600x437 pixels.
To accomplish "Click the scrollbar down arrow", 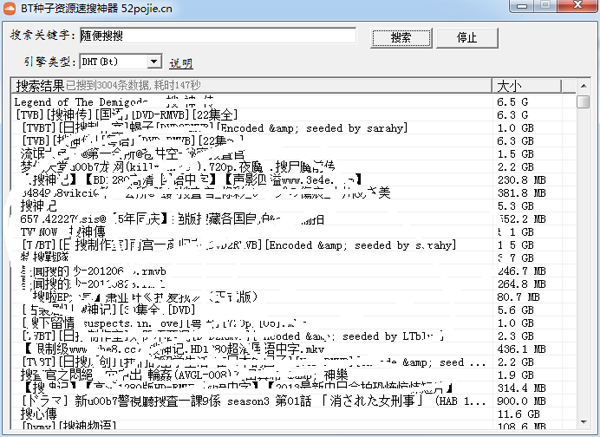I will pos(584,422).
